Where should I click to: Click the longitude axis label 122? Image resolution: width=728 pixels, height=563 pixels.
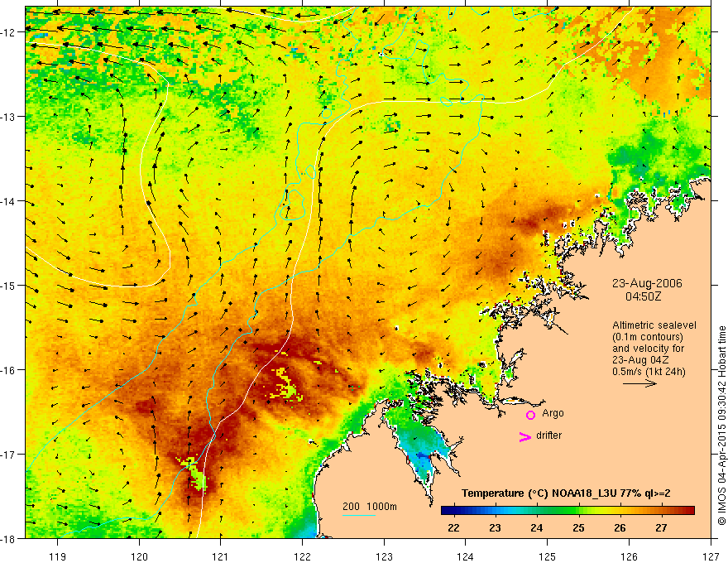pyautogui.click(x=302, y=556)
